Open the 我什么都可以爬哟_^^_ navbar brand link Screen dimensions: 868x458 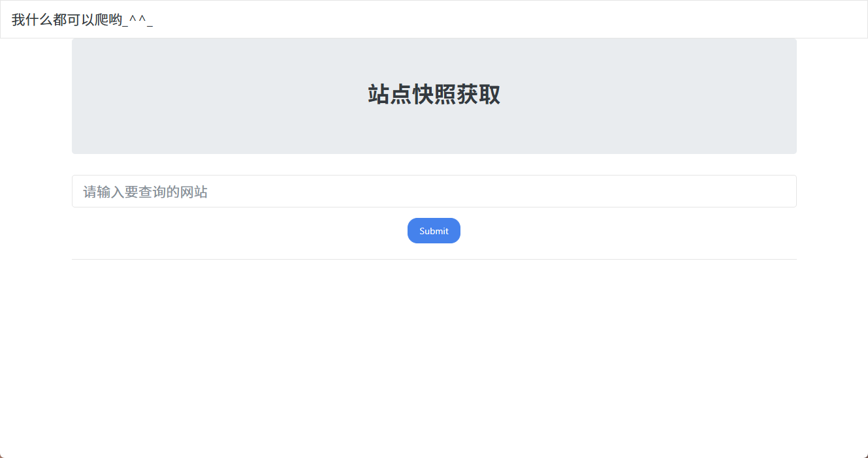coord(82,20)
